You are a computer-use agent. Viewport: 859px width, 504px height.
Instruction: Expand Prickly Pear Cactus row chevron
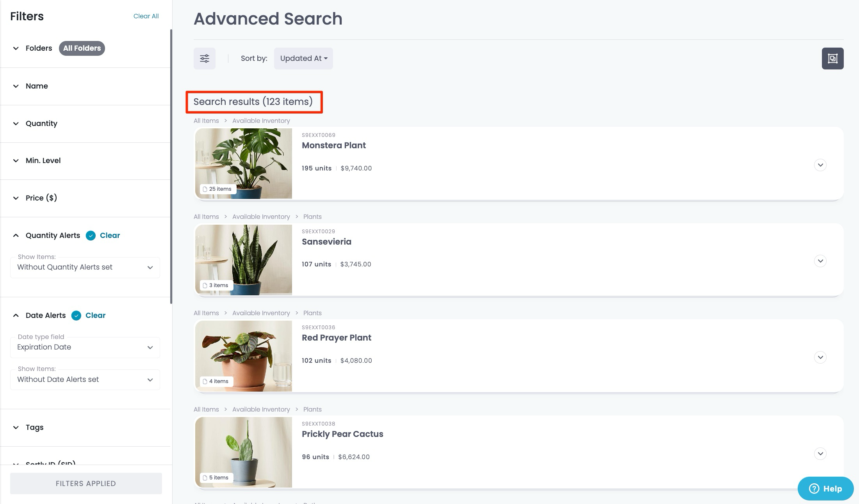(820, 454)
